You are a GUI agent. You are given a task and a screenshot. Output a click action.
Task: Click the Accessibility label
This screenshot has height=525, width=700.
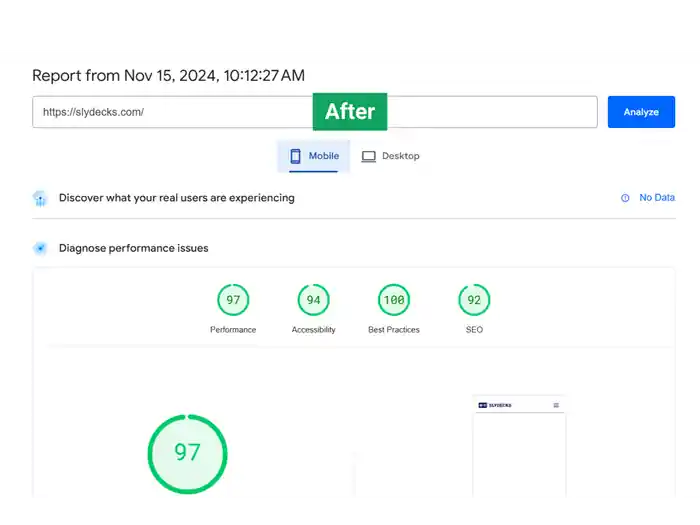tap(313, 329)
